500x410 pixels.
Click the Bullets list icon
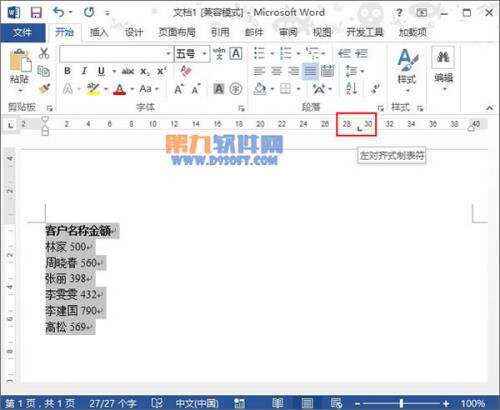(x=259, y=53)
